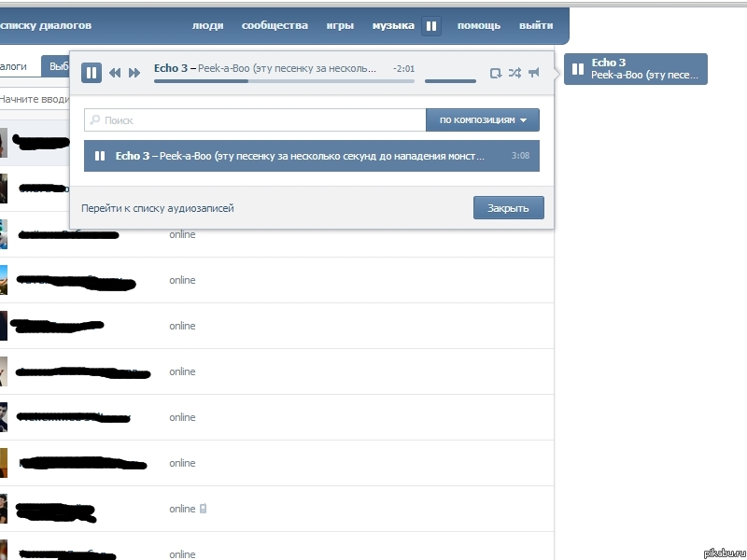Screen dimensions: 747x560
Task: Click the track progress bar in the player
Action: tap(284, 81)
